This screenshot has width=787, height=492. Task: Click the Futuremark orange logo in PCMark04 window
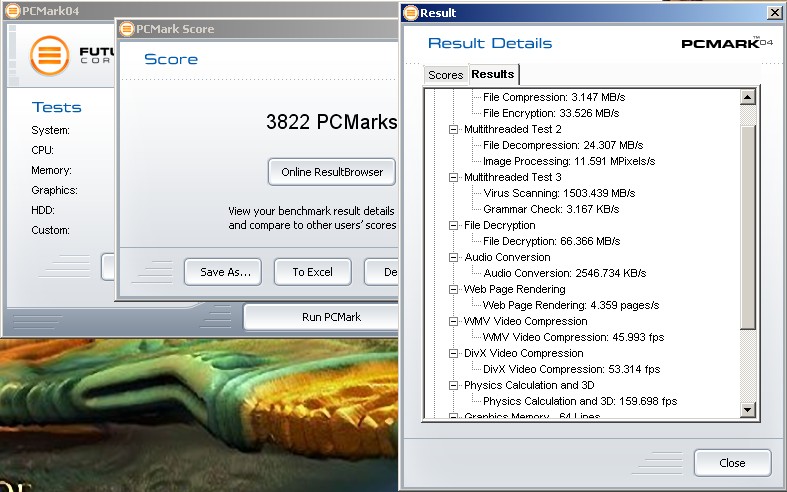[x=49, y=55]
